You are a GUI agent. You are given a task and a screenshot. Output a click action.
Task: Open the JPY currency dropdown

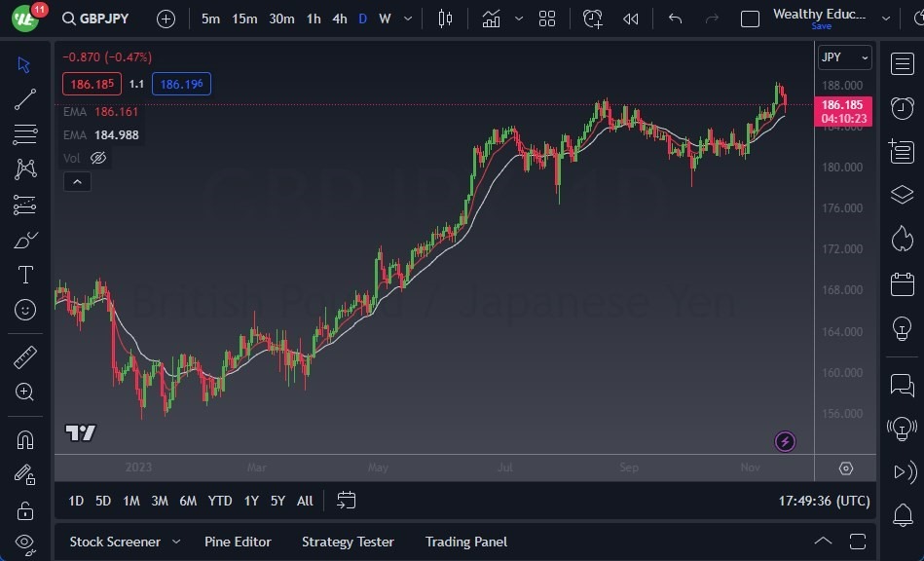[843, 57]
